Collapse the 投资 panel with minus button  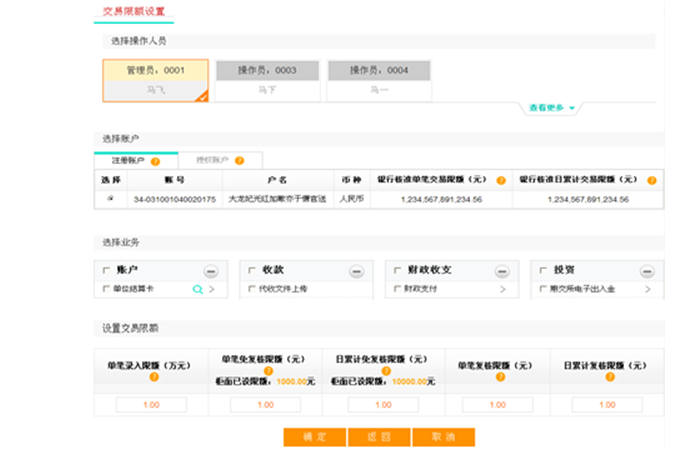647,272
